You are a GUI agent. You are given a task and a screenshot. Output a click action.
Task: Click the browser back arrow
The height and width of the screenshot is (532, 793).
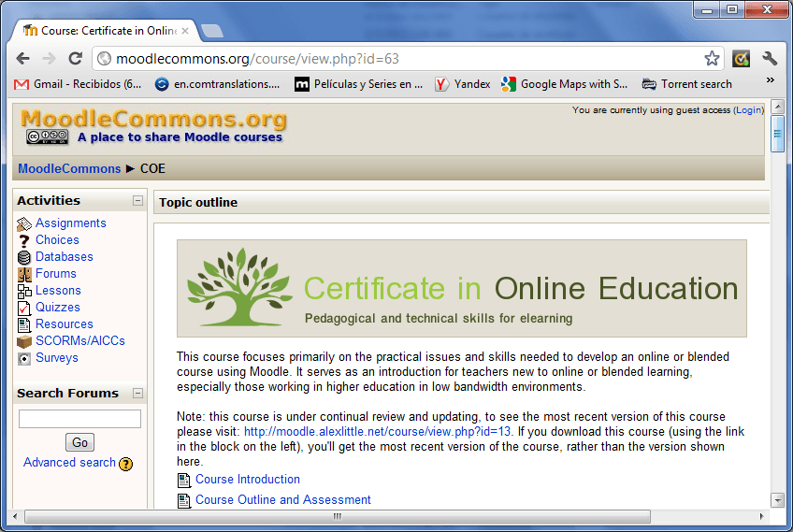(23, 59)
